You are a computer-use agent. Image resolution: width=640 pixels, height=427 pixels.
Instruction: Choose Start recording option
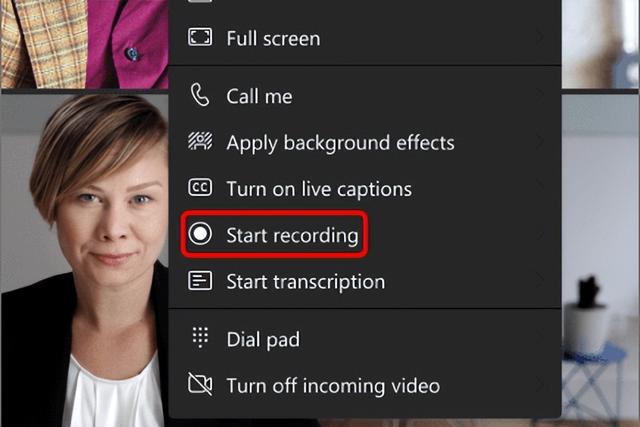point(365,235)
